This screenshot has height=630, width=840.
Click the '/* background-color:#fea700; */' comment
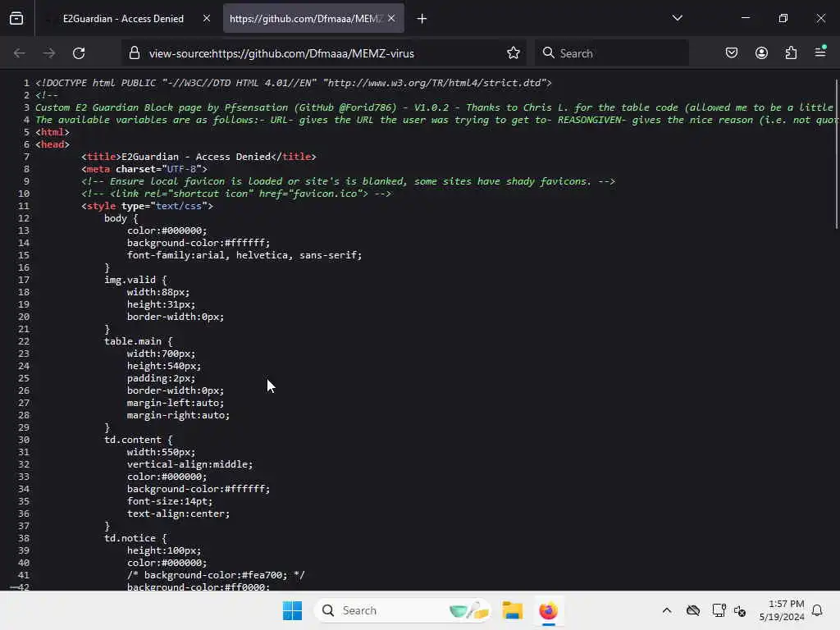point(216,575)
